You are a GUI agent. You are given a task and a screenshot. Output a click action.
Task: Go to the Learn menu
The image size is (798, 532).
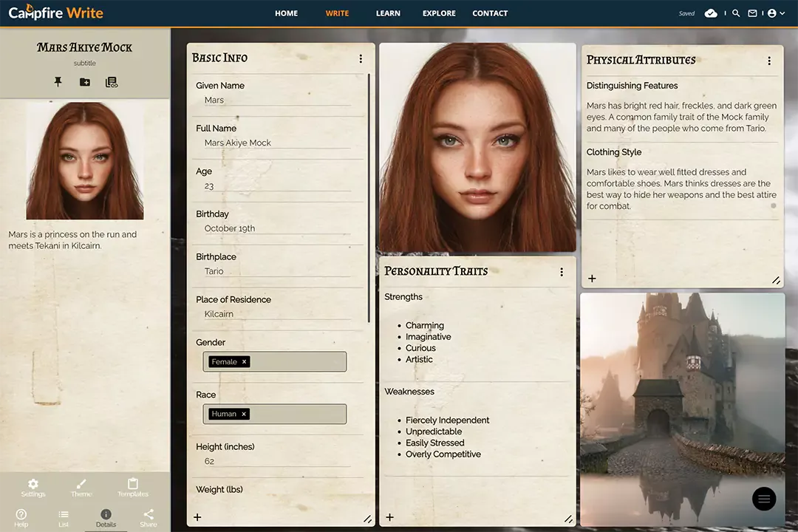coord(388,13)
